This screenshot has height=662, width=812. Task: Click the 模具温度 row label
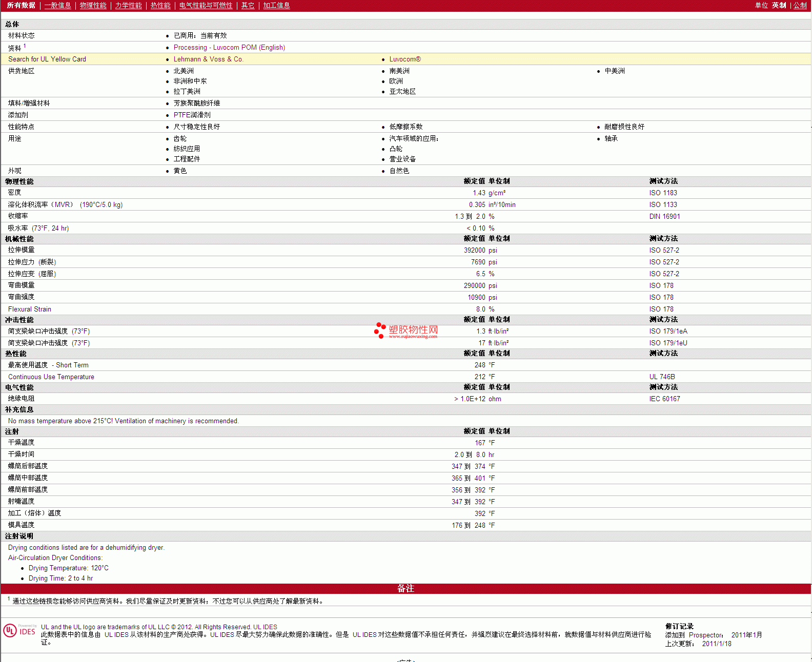click(x=21, y=525)
